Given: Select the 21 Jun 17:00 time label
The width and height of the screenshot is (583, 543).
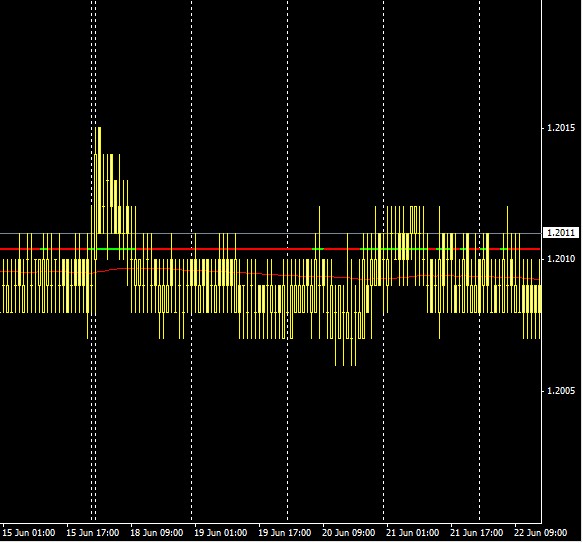Looking at the screenshot, I should [476, 533].
